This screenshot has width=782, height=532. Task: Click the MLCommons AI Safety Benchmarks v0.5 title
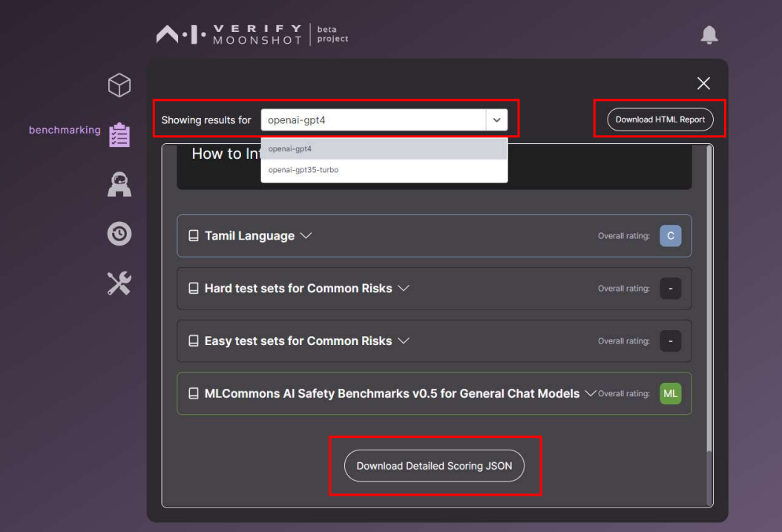392,393
